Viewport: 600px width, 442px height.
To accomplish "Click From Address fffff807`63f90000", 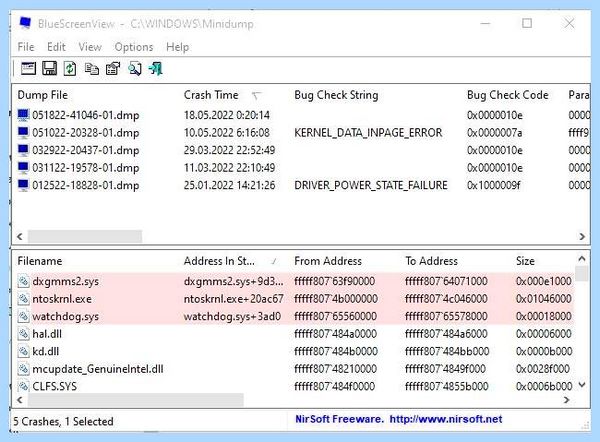I will [x=334, y=281].
